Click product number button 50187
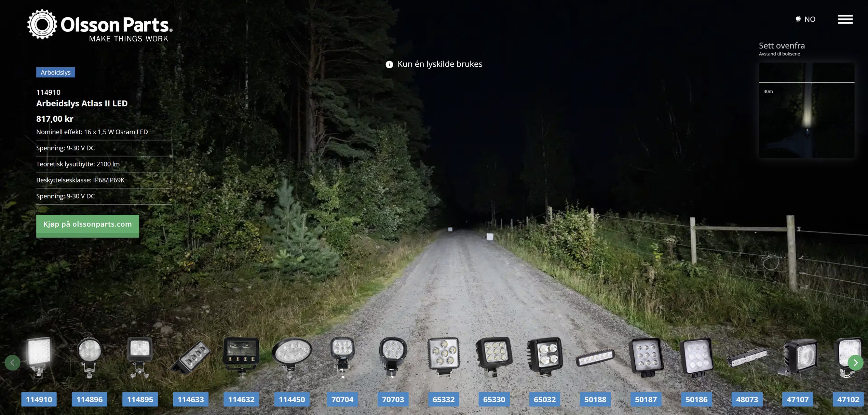Image resolution: width=868 pixels, height=415 pixels. click(x=646, y=399)
